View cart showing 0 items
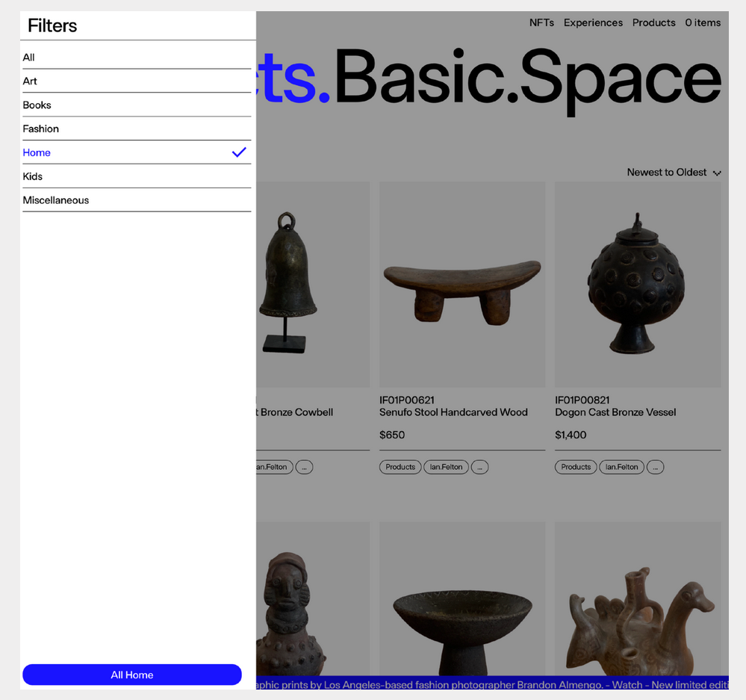The image size is (746, 700). (703, 23)
